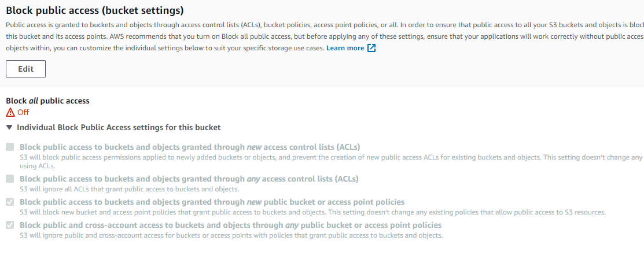Click the Individual Block Public Access settings label
The height and width of the screenshot is (255, 644).
[x=119, y=127]
